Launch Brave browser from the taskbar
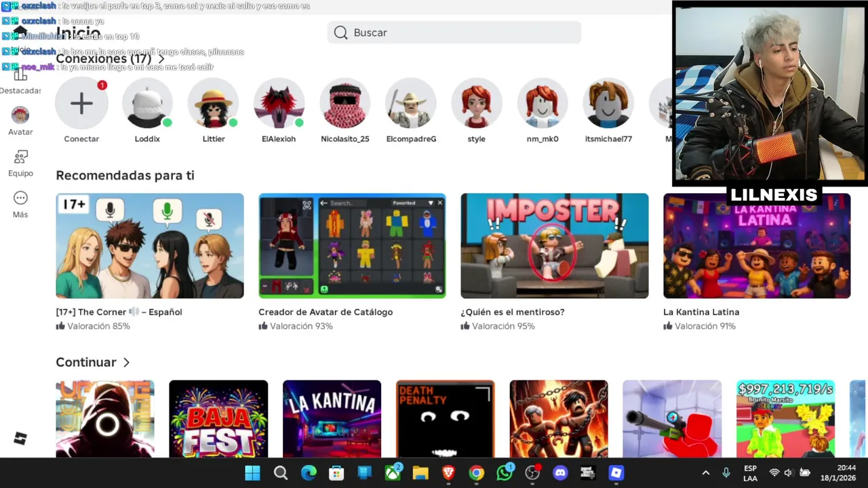868x488 pixels. coord(448,473)
